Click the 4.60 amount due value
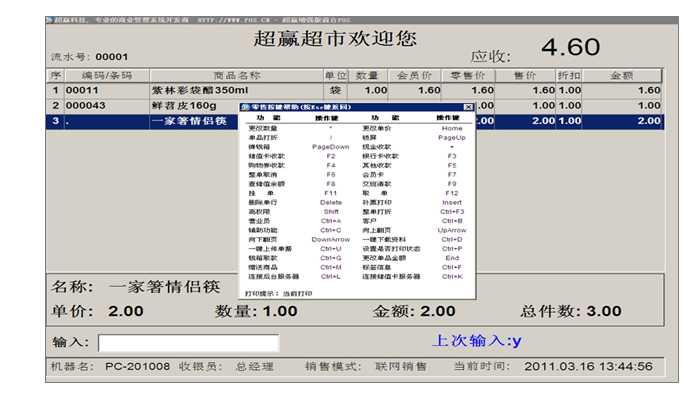 pos(571,47)
